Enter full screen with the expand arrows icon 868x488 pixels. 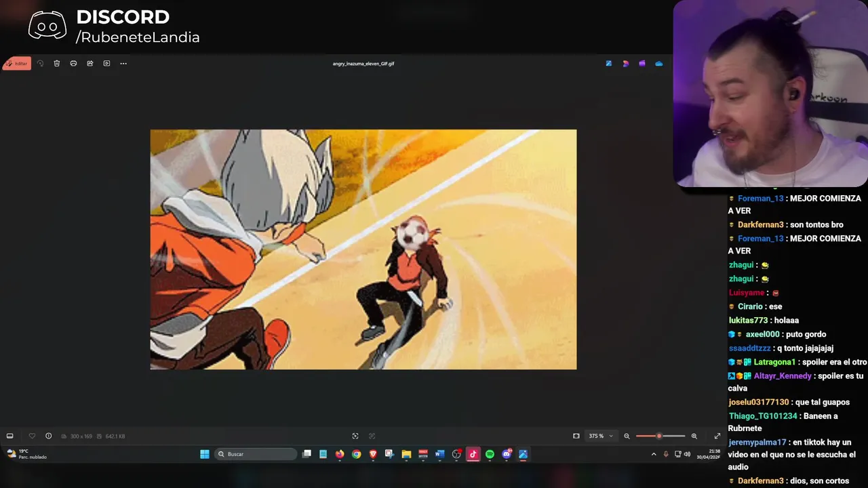(717, 436)
